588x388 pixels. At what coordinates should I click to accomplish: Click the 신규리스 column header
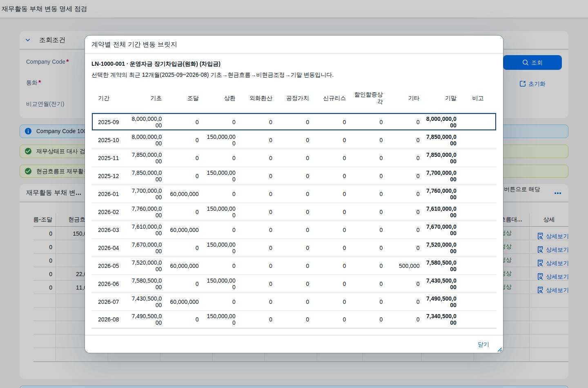click(334, 98)
